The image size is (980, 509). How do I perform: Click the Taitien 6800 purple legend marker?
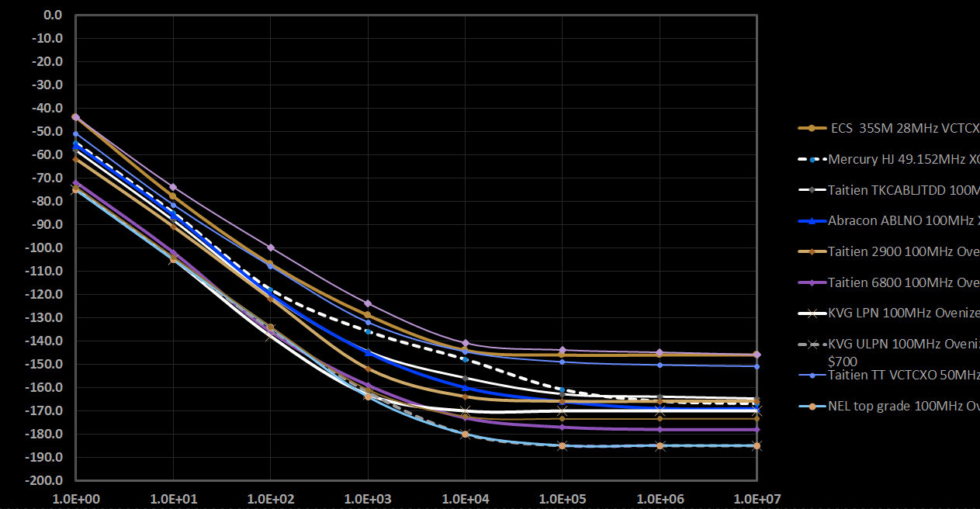(812, 282)
